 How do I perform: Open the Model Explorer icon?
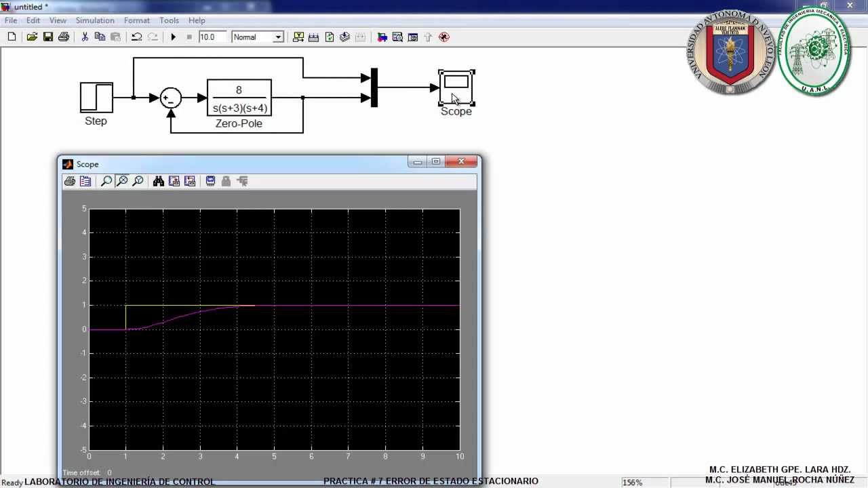point(397,37)
